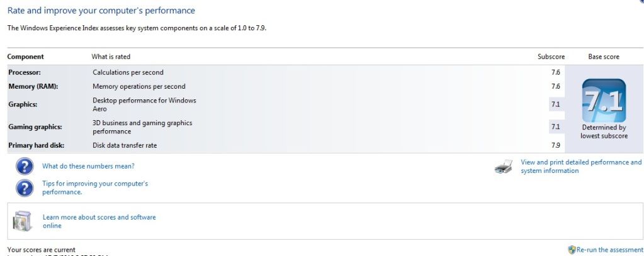Click the 'Subscore' column header
The height and width of the screenshot is (256, 644).
551,57
